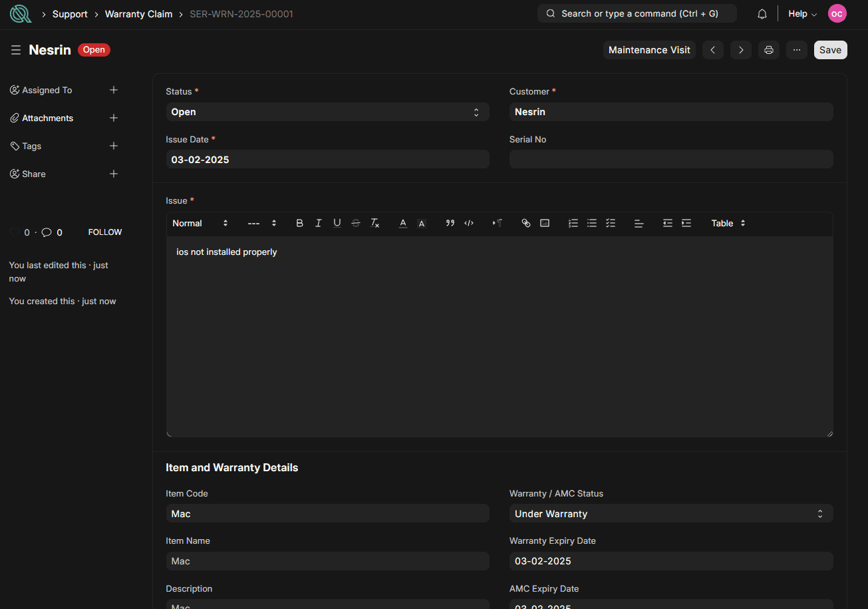Open the Table dropdown in editor

[728, 223]
